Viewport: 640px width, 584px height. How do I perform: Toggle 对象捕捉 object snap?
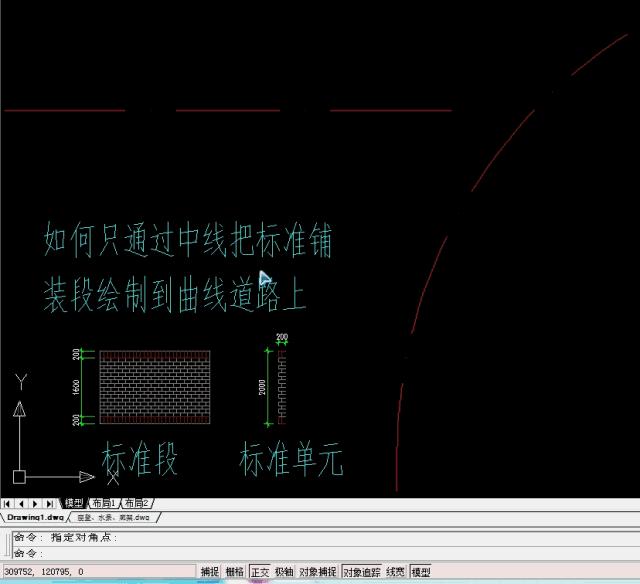coord(318,572)
